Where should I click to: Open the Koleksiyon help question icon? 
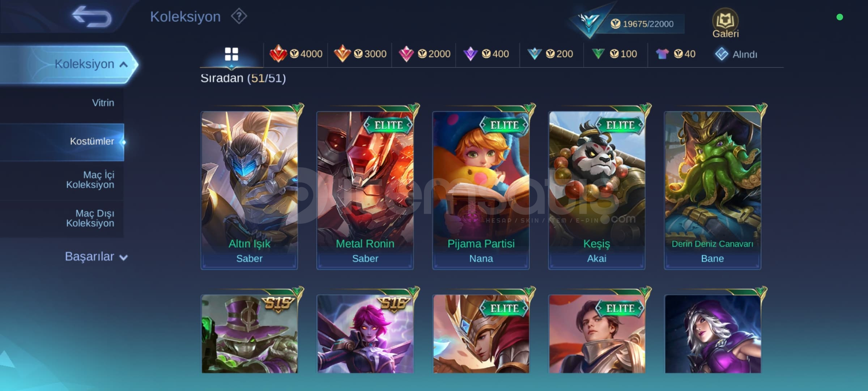coord(239,16)
